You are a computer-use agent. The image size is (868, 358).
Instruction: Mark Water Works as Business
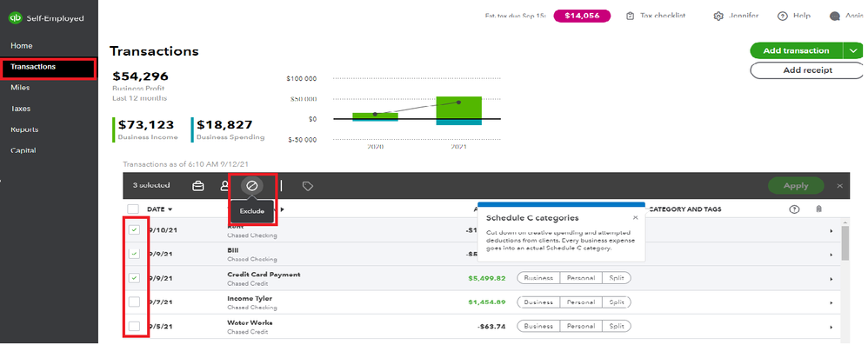538,326
